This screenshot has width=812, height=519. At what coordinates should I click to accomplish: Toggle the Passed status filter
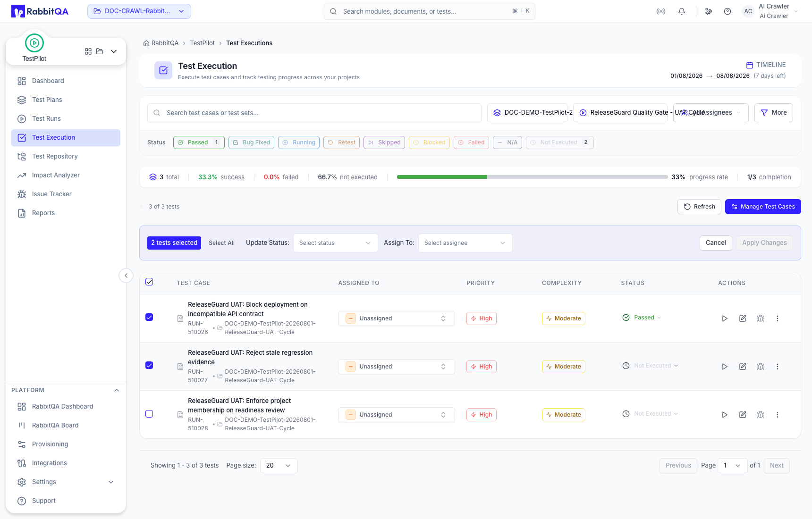(x=199, y=142)
